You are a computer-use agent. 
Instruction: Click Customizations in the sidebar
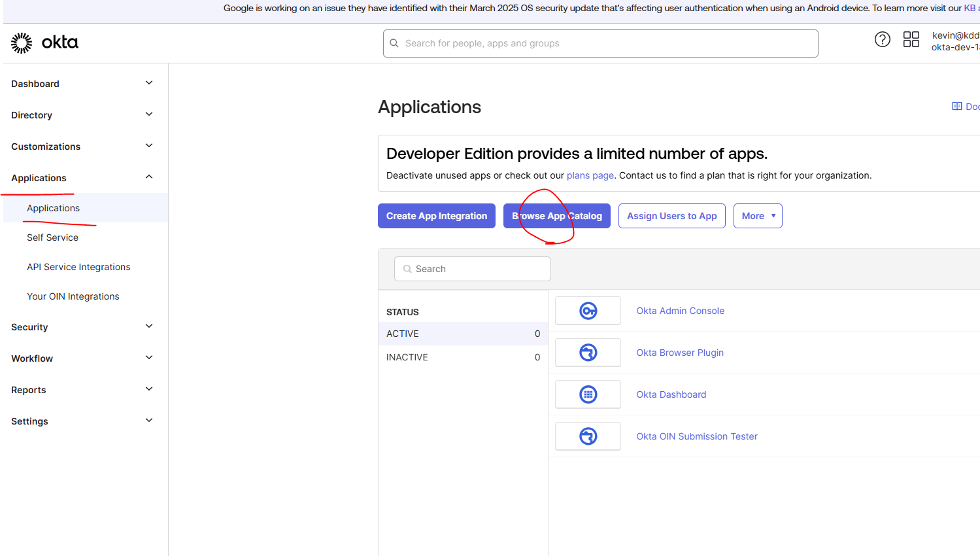tap(46, 147)
